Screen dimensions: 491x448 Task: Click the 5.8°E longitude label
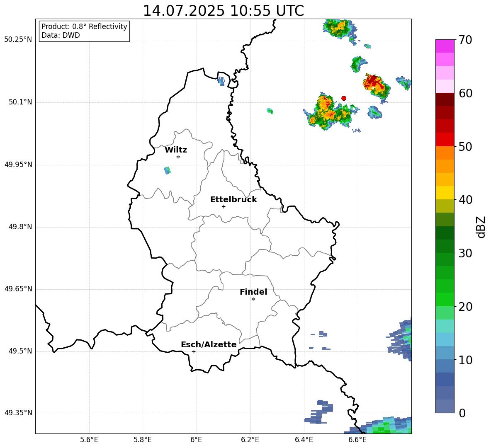tap(143, 440)
